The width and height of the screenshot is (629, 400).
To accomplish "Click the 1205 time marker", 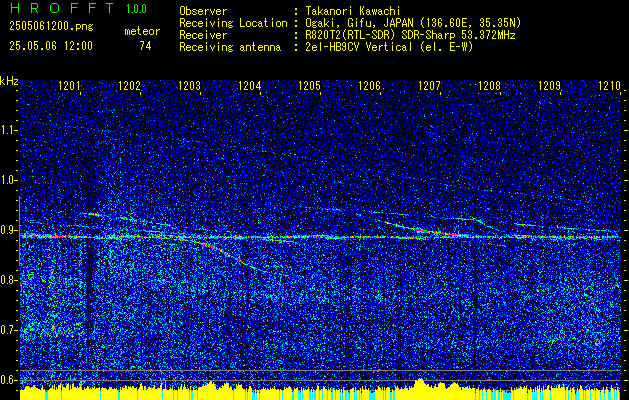I will (309, 86).
